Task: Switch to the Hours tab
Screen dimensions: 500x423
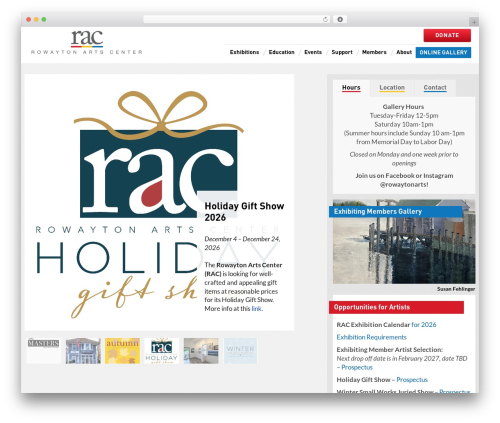Action: [x=351, y=88]
